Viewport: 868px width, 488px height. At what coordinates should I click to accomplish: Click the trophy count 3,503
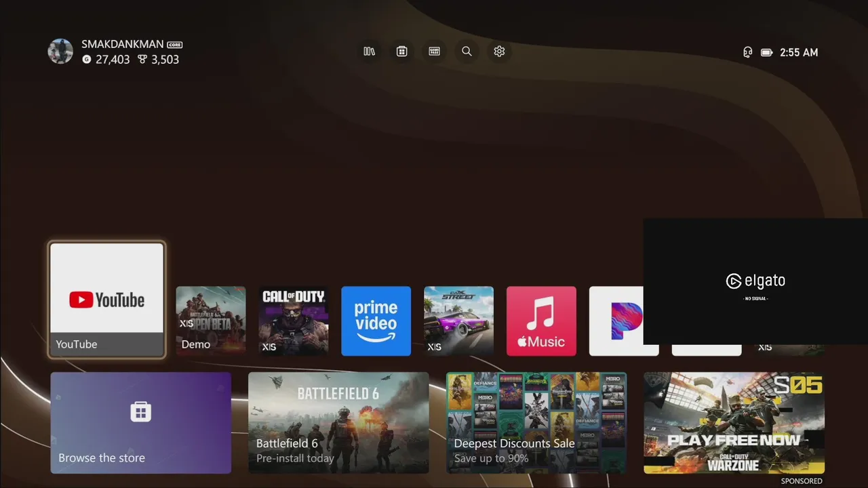coord(165,60)
